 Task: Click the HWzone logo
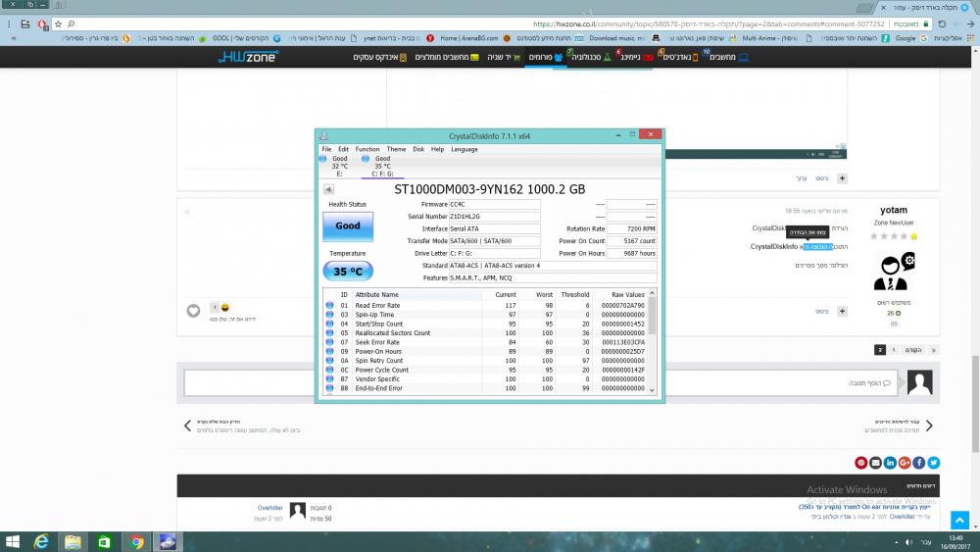click(248, 57)
